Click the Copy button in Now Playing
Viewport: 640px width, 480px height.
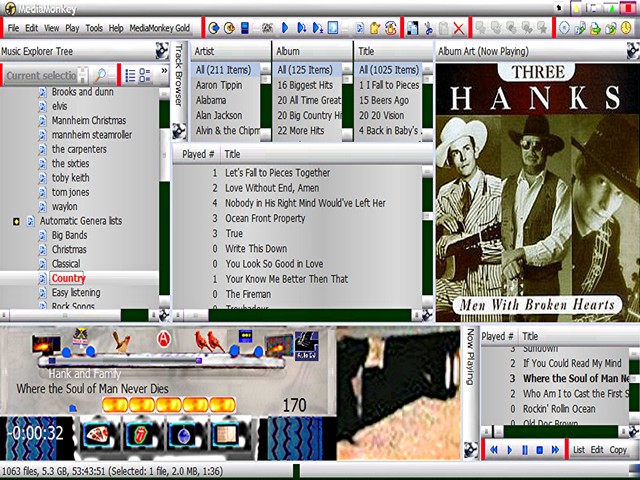tap(618, 450)
